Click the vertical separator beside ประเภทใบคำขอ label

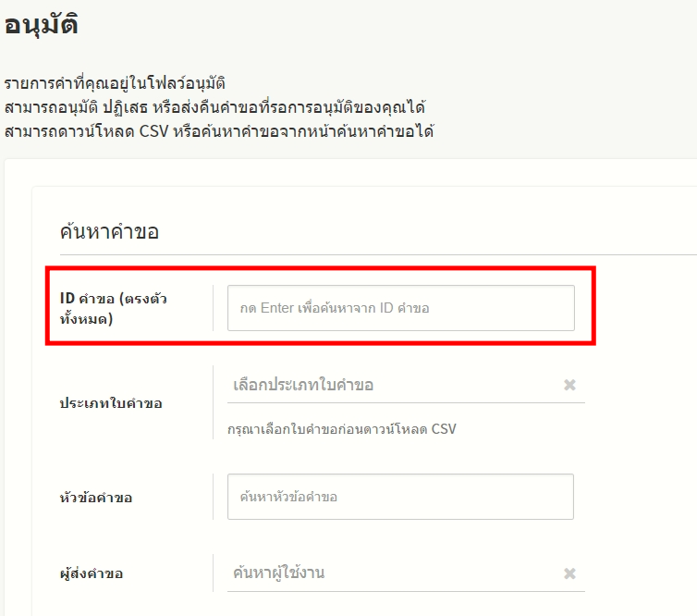213,403
